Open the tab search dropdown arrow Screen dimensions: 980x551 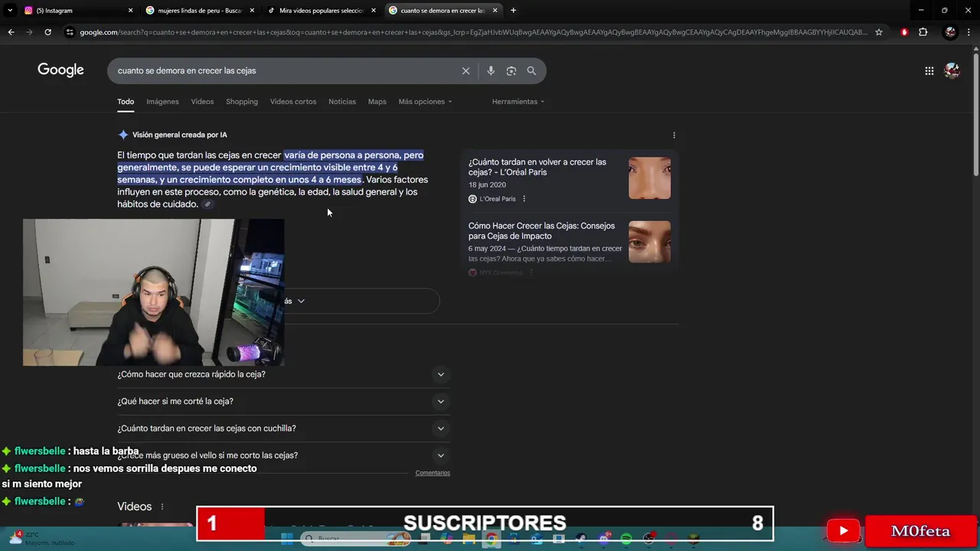coord(10,11)
